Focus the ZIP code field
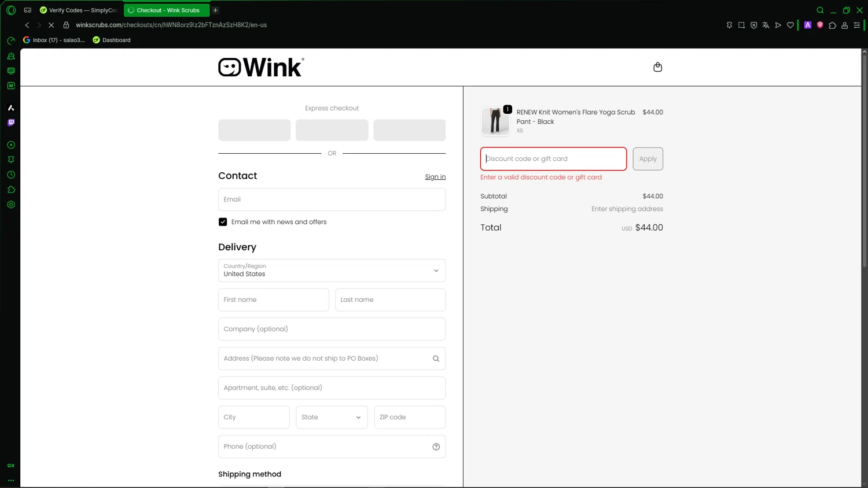Image resolution: width=868 pixels, height=488 pixels. coord(410,417)
